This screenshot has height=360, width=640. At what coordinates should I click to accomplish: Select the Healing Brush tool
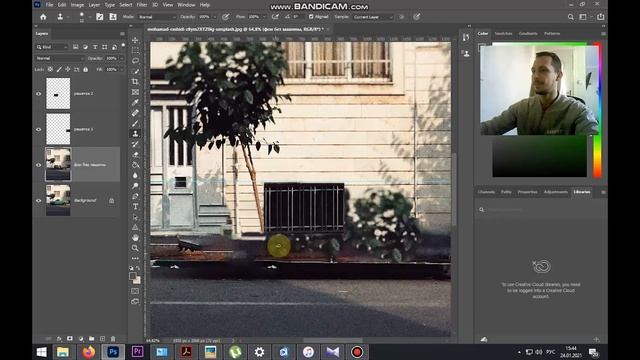click(135, 113)
